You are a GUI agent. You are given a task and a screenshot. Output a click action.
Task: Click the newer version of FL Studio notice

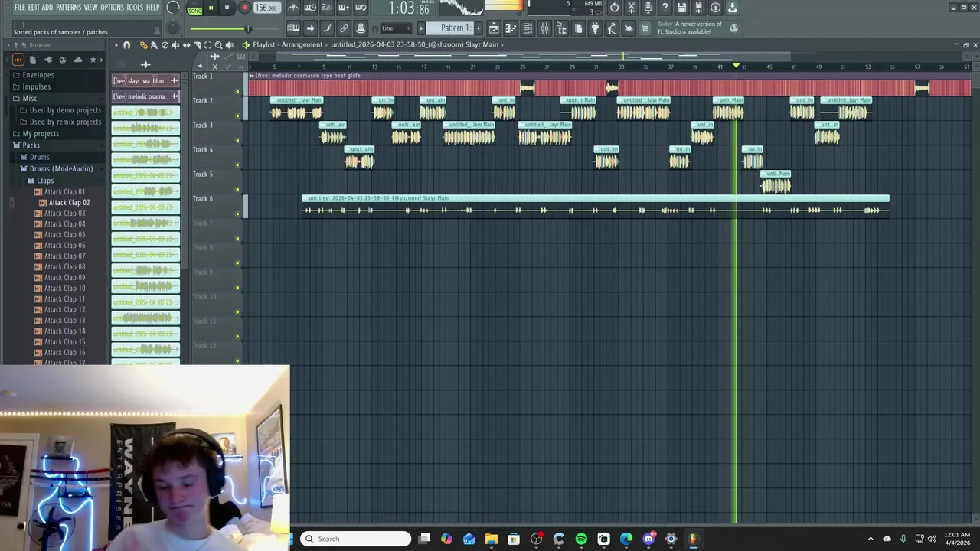point(692,28)
